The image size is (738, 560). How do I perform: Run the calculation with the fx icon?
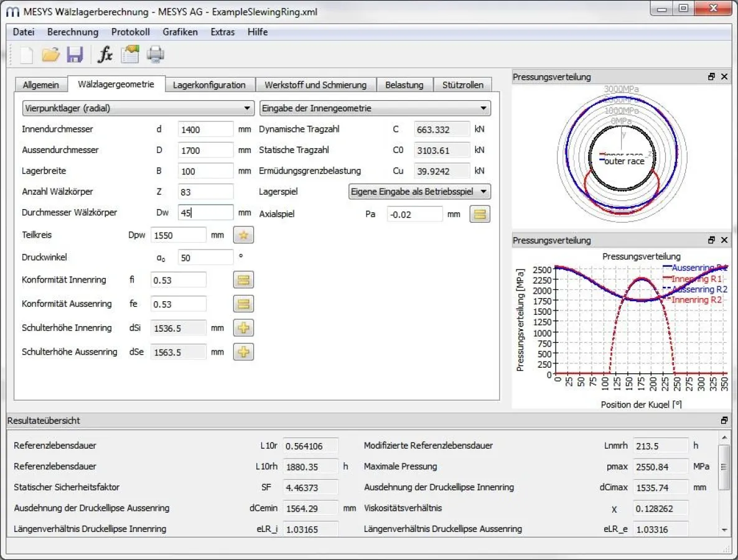(105, 55)
